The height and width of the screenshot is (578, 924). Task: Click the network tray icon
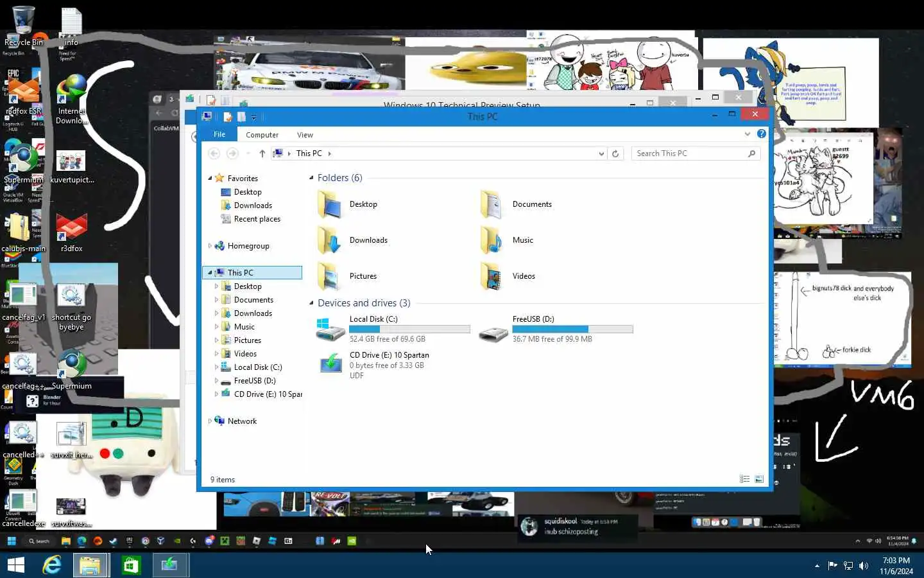(x=848, y=566)
